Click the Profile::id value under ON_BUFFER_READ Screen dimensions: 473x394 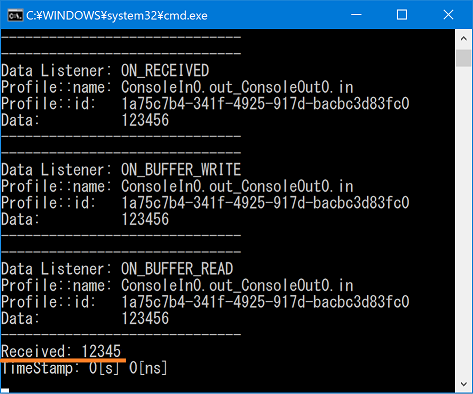265,302
